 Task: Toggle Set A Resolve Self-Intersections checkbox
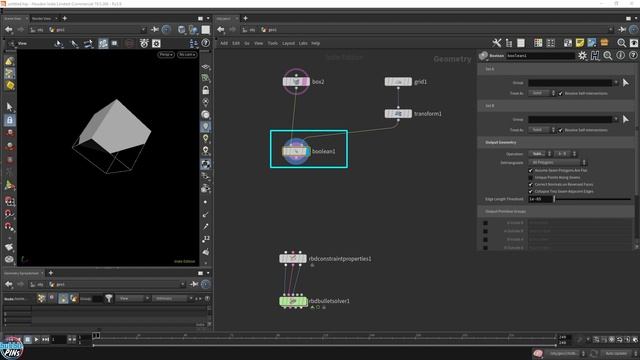click(x=561, y=93)
